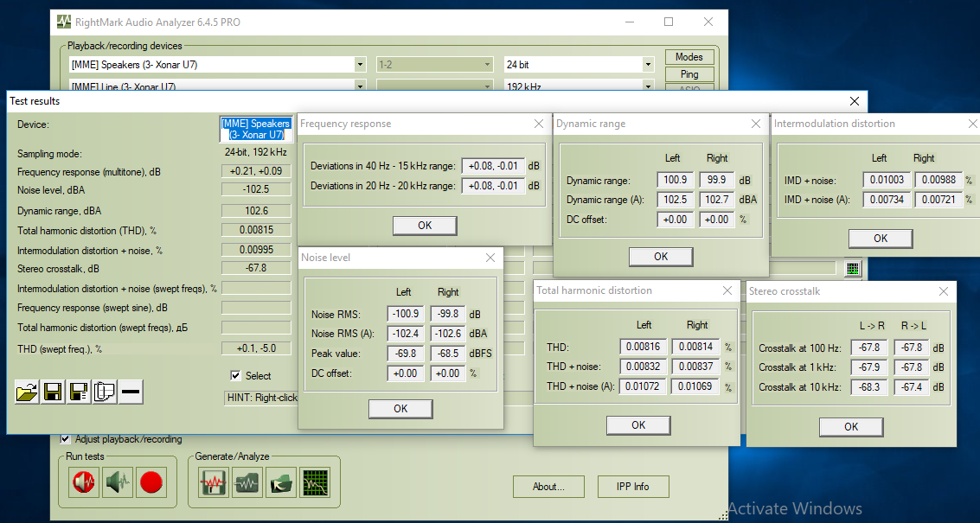The image size is (980, 523).
Task: Click Noise RMS left value -100.9
Action: coord(406,314)
